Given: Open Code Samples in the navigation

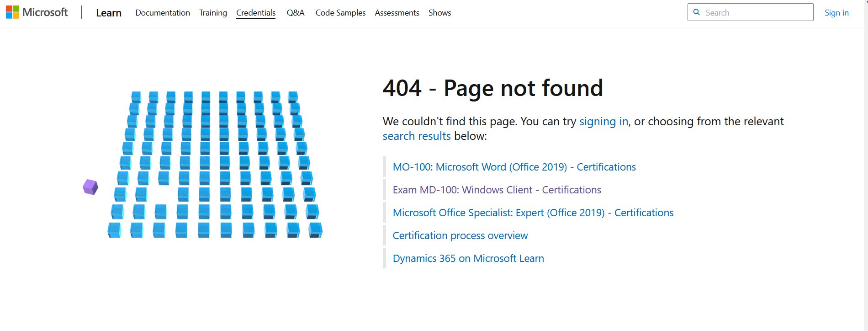Looking at the screenshot, I should tap(340, 13).
